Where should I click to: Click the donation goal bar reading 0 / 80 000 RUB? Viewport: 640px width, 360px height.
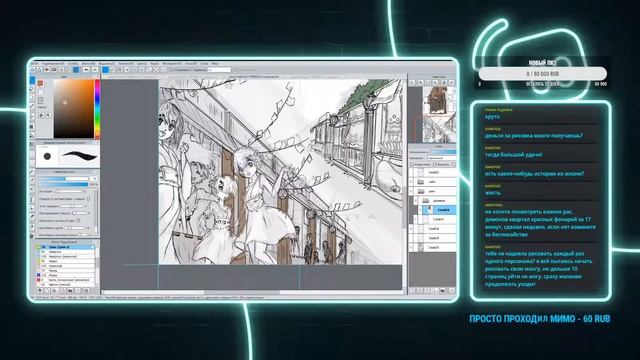542,74
